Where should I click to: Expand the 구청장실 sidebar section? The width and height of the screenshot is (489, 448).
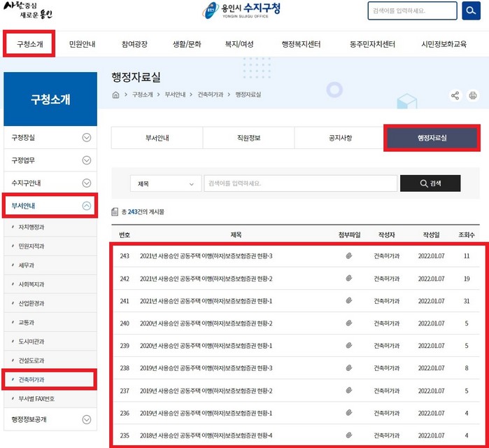tap(87, 137)
